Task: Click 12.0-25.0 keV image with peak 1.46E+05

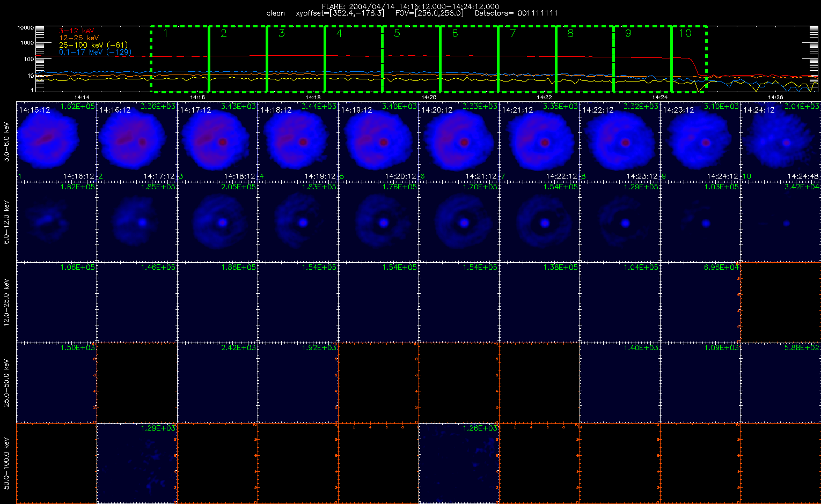Action: (137, 302)
